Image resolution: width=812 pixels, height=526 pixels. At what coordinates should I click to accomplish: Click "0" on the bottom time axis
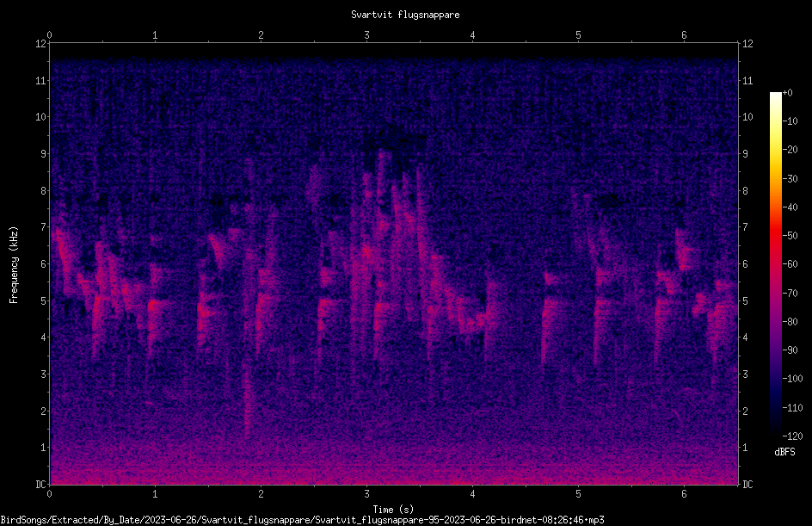49,494
